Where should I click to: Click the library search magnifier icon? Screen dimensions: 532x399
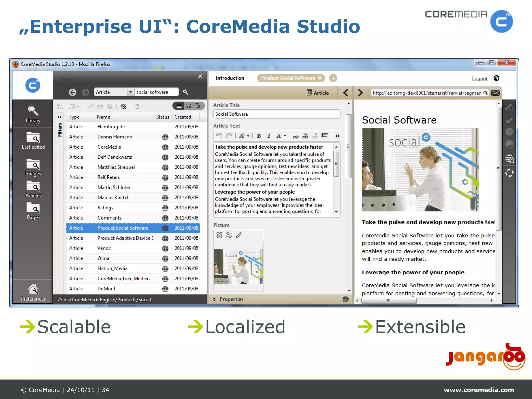185,92
